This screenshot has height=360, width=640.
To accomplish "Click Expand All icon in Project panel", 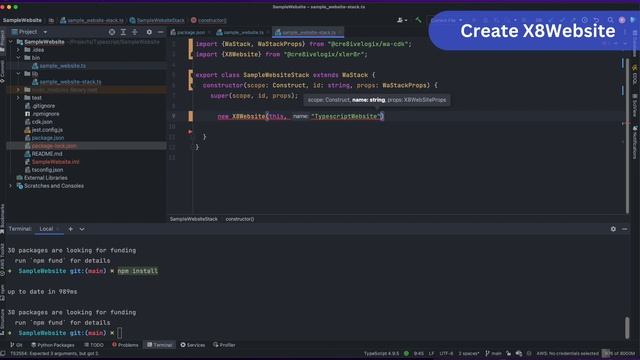I will pos(123,32).
